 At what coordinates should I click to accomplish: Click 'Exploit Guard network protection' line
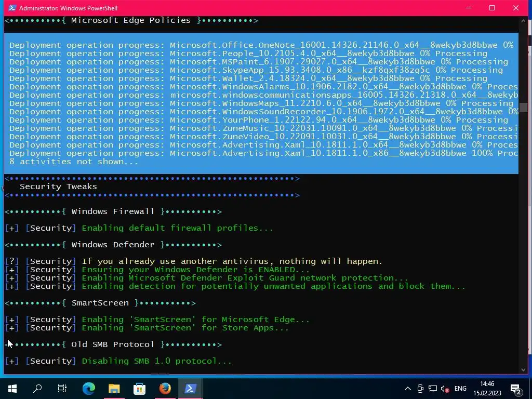tap(207, 278)
